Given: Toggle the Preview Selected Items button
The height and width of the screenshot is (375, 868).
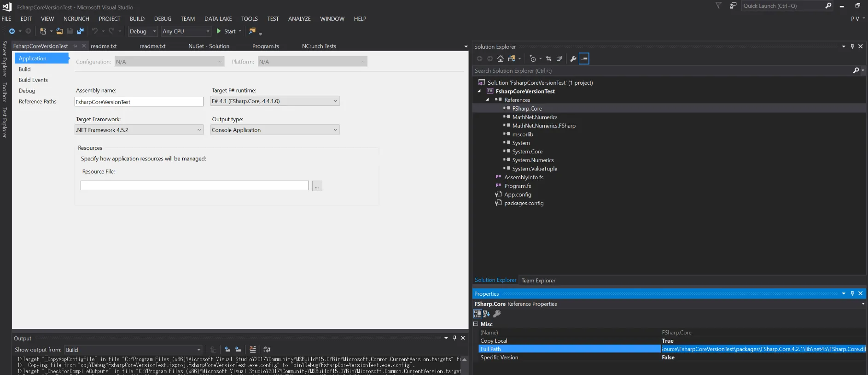Looking at the screenshot, I should [x=584, y=59].
